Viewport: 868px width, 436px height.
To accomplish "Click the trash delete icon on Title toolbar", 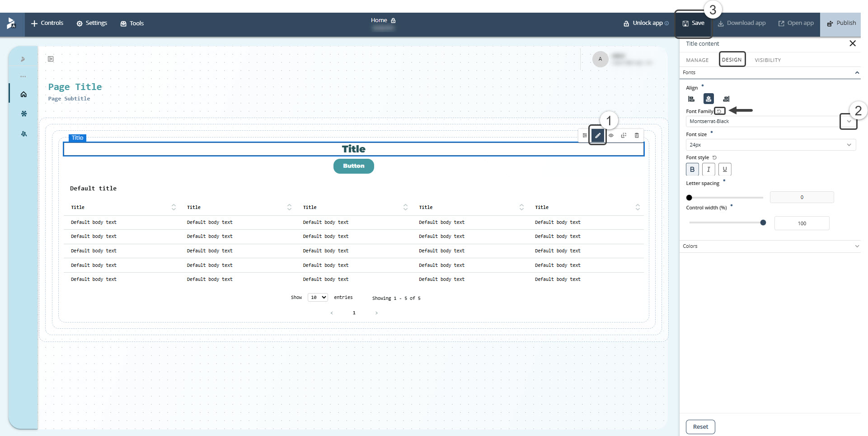I will tap(637, 135).
